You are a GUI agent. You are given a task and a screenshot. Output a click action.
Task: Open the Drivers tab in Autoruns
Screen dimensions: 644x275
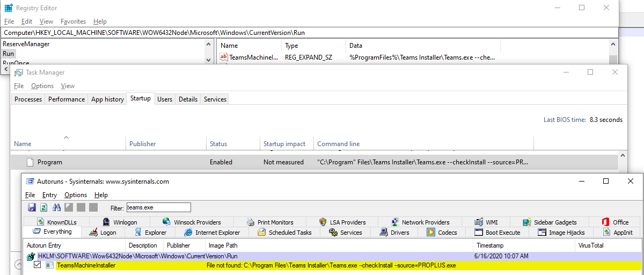[x=394, y=233]
